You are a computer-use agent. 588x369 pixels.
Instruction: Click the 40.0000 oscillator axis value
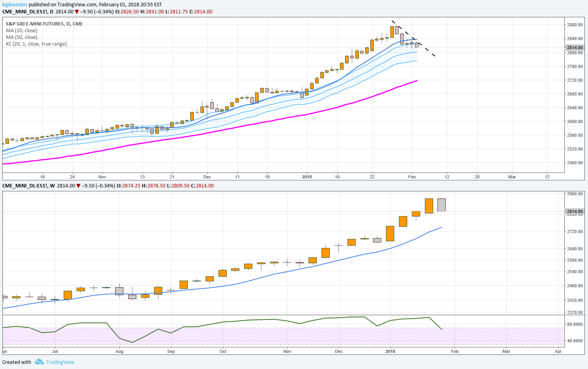tap(575, 341)
